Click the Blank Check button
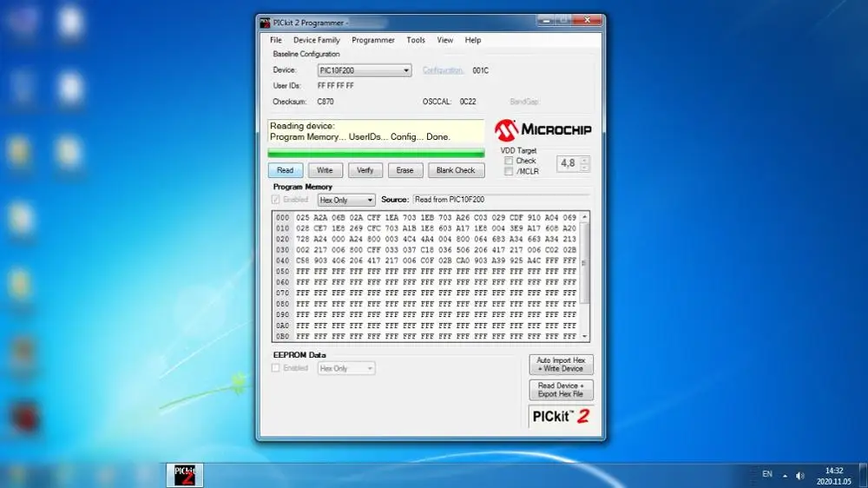This screenshot has width=868, height=488. pyautogui.click(x=456, y=170)
